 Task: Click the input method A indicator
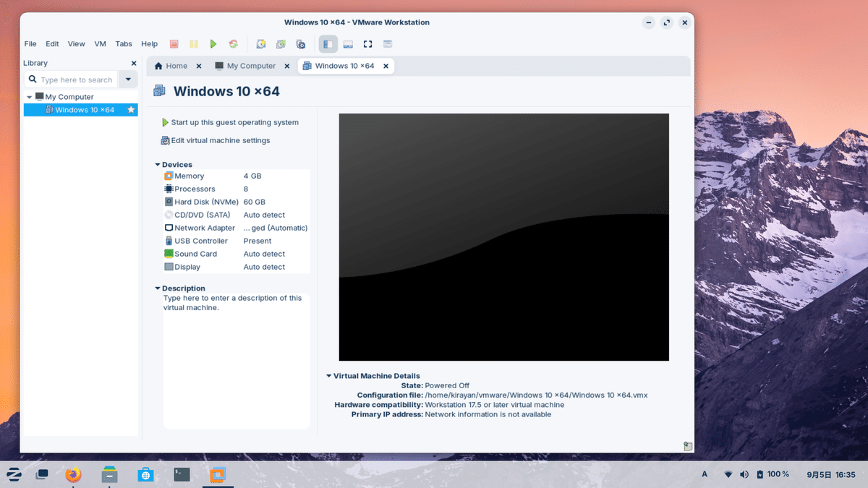[705, 474]
